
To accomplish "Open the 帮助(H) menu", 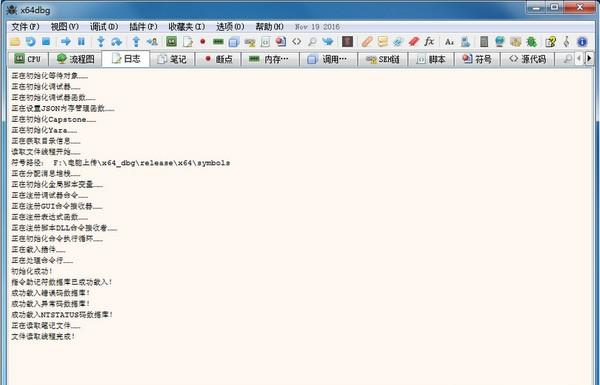I will point(269,27).
